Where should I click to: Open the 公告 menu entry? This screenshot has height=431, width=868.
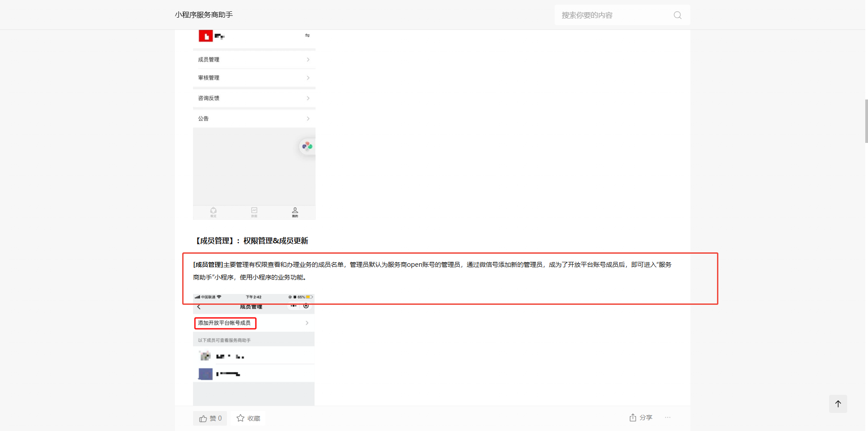pos(254,118)
